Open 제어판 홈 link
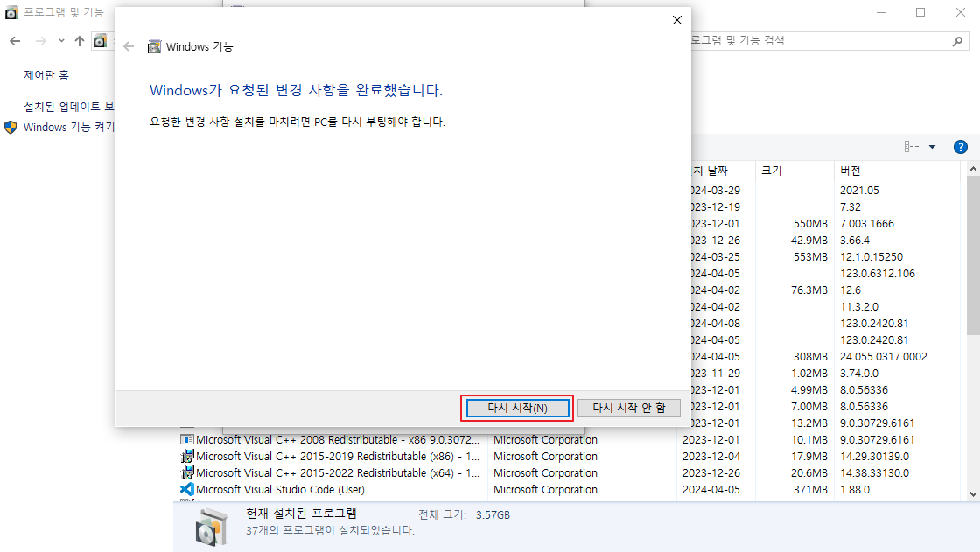Image resolution: width=980 pixels, height=552 pixels. click(x=46, y=75)
